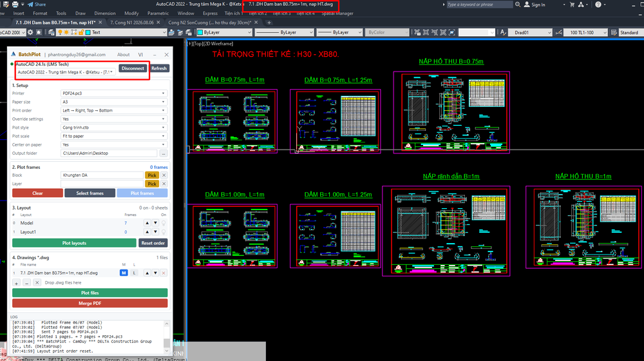Click the Text Style icon beside Drad01
Image resolution: width=644 pixels, height=361 pixels.
pyautogui.click(x=503, y=32)
